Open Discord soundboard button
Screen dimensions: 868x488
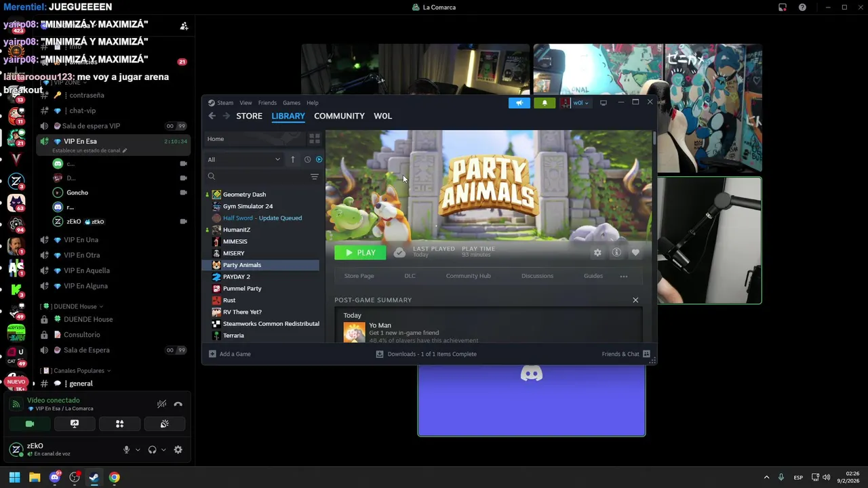(164, 424)
